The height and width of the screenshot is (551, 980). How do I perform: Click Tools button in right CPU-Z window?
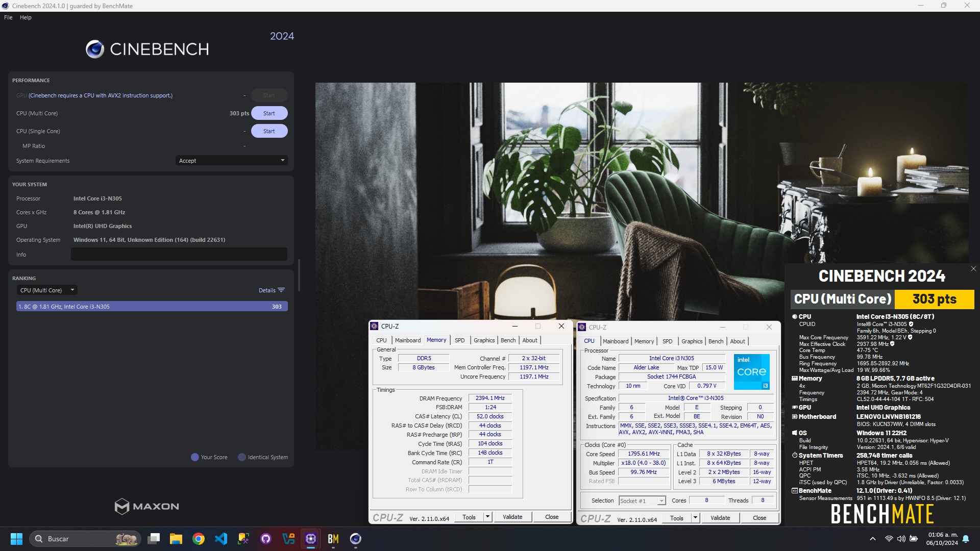click(x=677, y=518)
